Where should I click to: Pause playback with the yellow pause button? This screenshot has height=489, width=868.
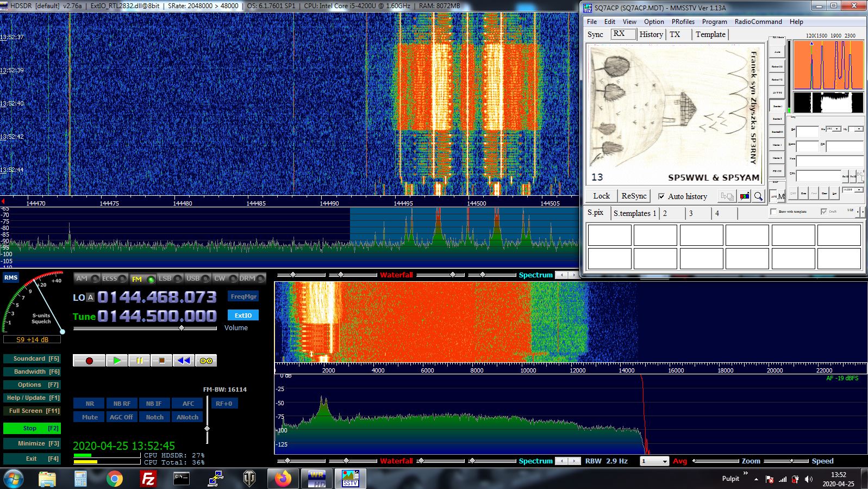139,360
